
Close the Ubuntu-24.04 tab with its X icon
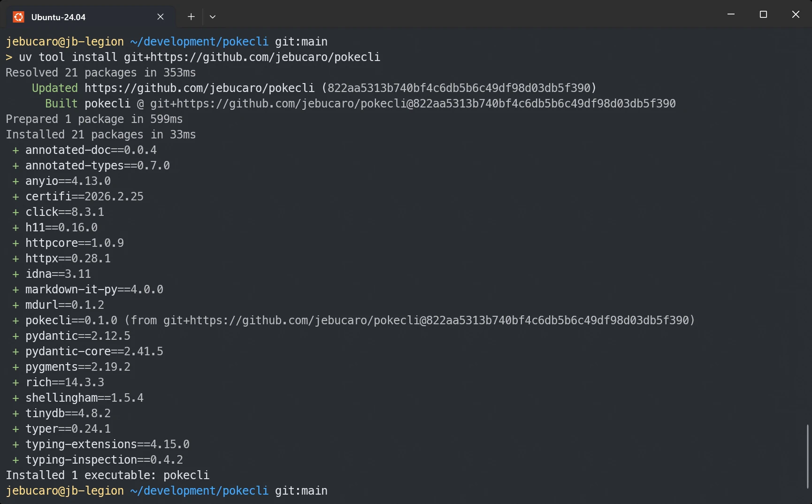pos(160,16)
